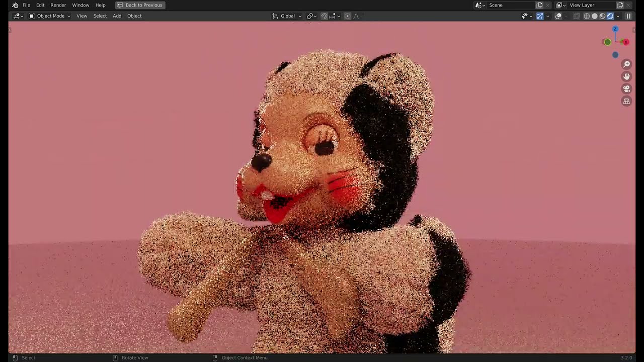
Task: Click the Select mouse hint in status bar
Action: [x=24, y=357]
